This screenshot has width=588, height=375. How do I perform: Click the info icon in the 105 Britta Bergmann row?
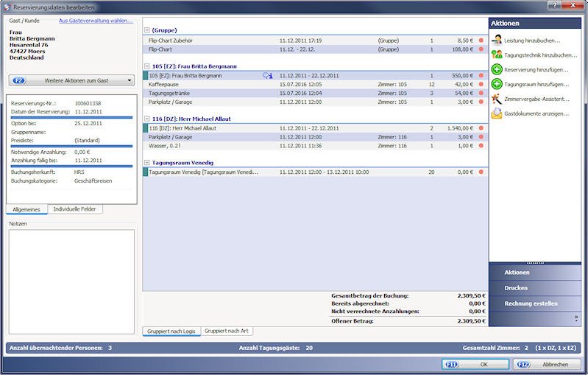[268, 75]
